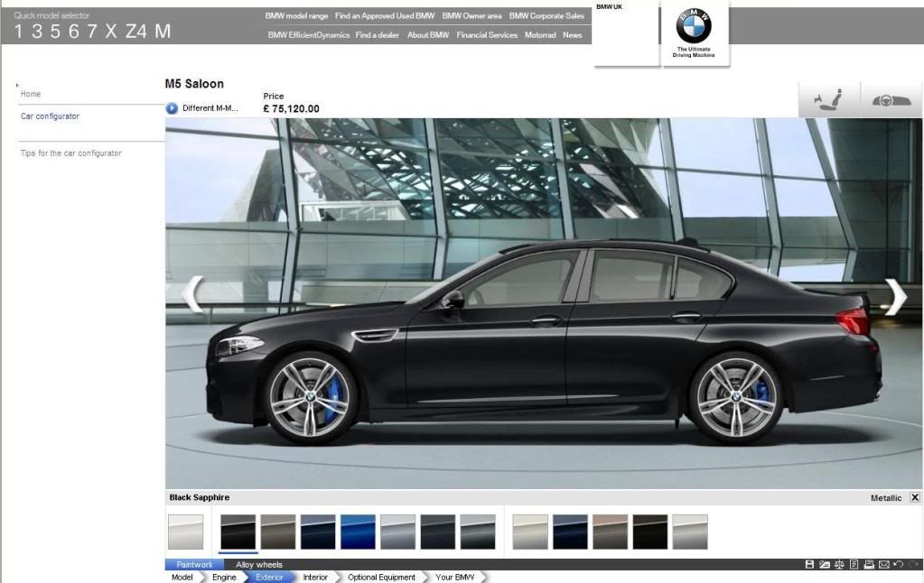Click the Different M-M... model link

tap(210, 108)
